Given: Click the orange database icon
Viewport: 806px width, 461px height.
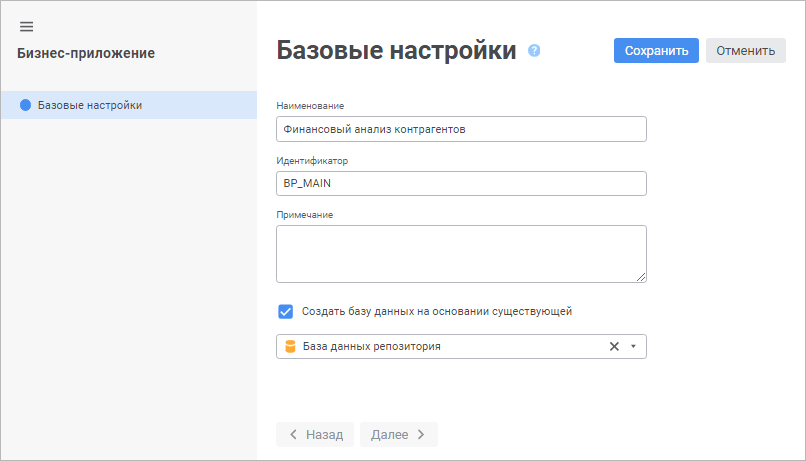Looking at the screenshot, I should coord(291,346).
